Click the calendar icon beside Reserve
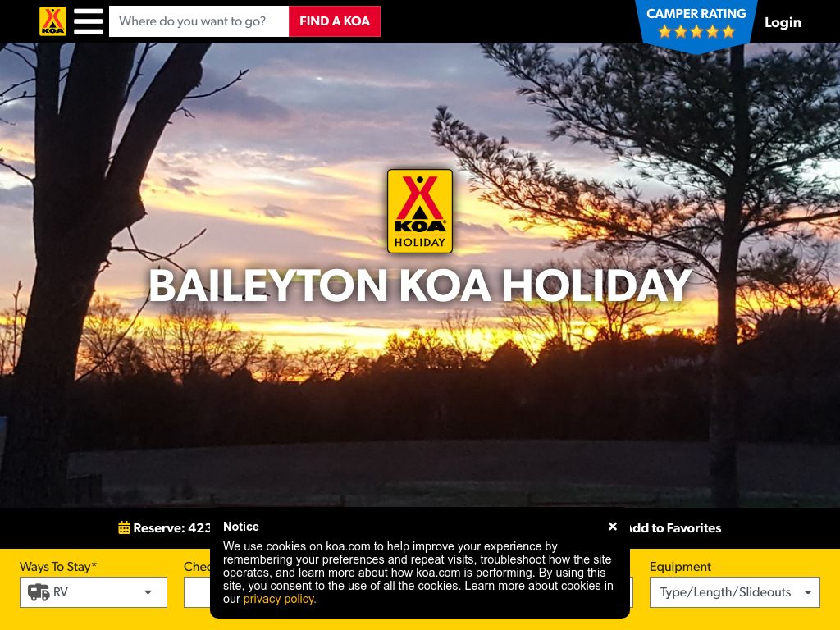This screenshot has width=840, height=630. pyautogui.click(x=124, y=527)
